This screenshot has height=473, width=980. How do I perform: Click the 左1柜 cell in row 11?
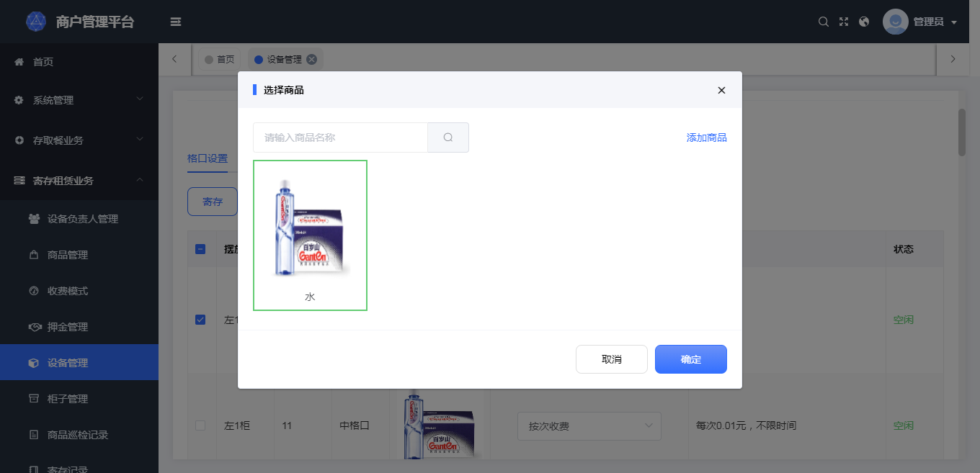pyautogui.click(x=237, y=425)
